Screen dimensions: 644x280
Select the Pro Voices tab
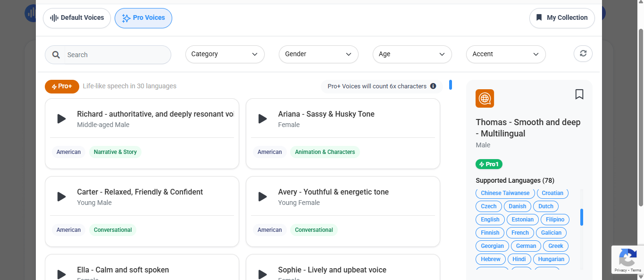(x=143, y=18)
